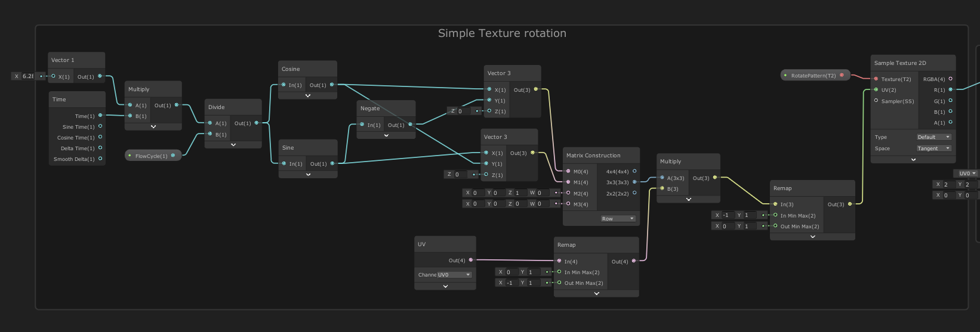Select the upper Vector 3 node header
Image resolution: width=980 pixels, height=332 pixels.
[512, 73]
